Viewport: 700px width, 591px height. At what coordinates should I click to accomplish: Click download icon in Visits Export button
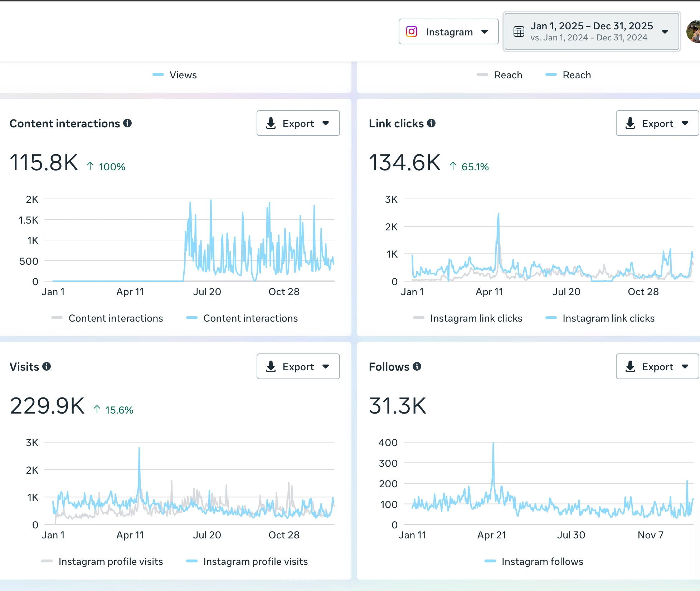[x=271, y=367]
